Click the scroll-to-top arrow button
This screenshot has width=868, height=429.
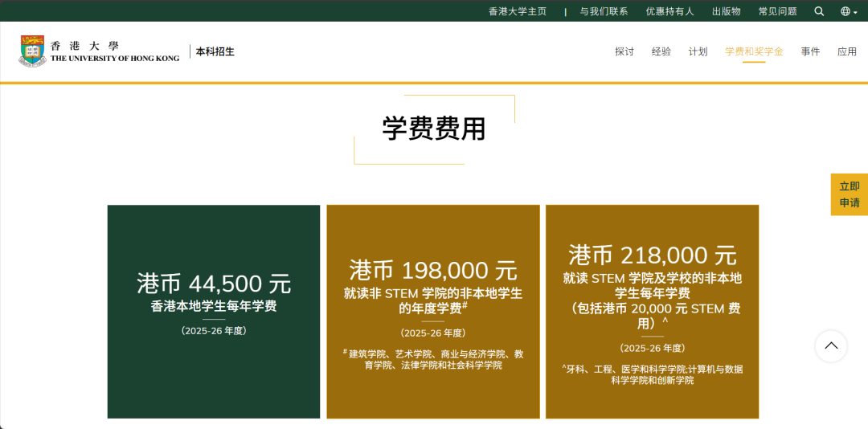830,346
